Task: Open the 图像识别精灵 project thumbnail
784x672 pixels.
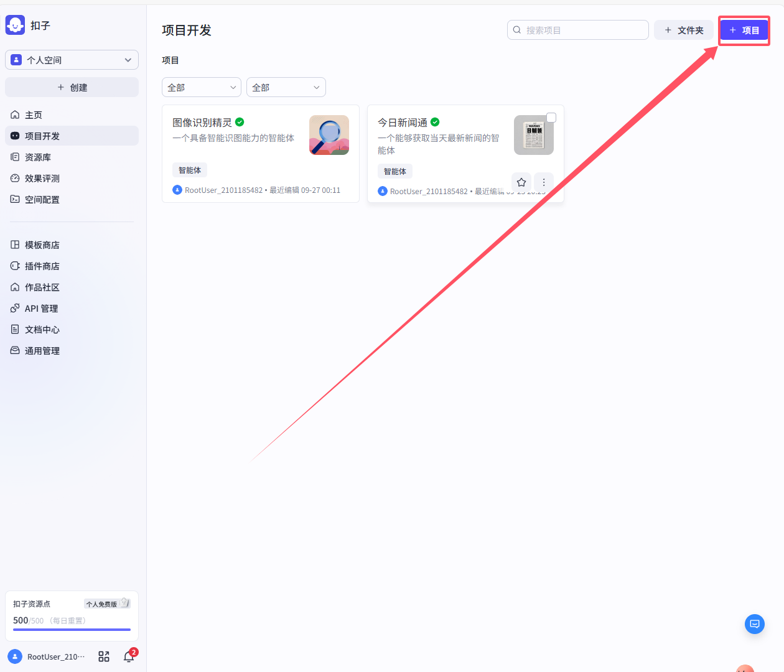Action: tap(329, 135)
